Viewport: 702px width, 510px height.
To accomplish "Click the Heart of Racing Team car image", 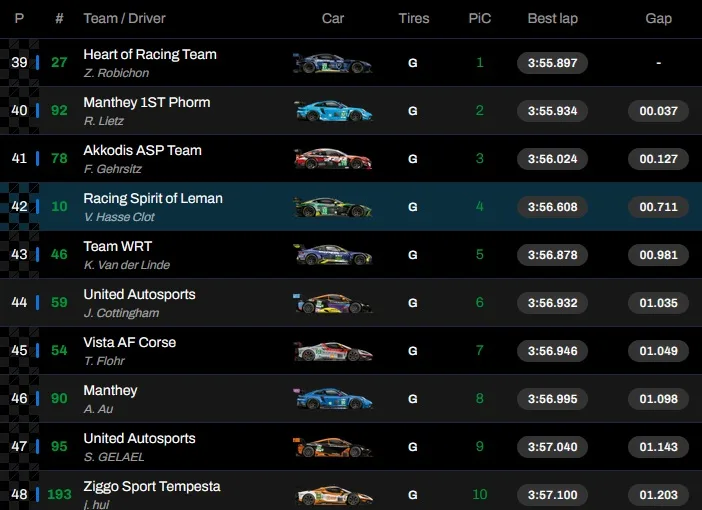I will (333, 63).
